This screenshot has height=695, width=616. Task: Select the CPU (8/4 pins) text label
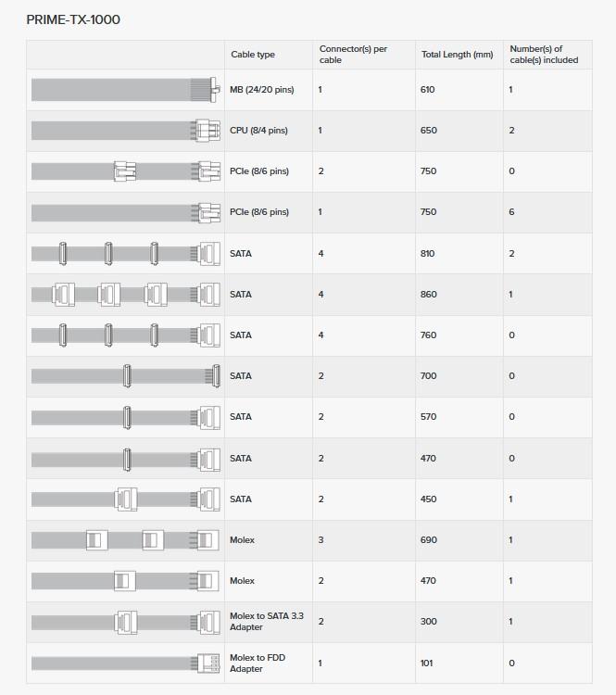tap(258, 131)
